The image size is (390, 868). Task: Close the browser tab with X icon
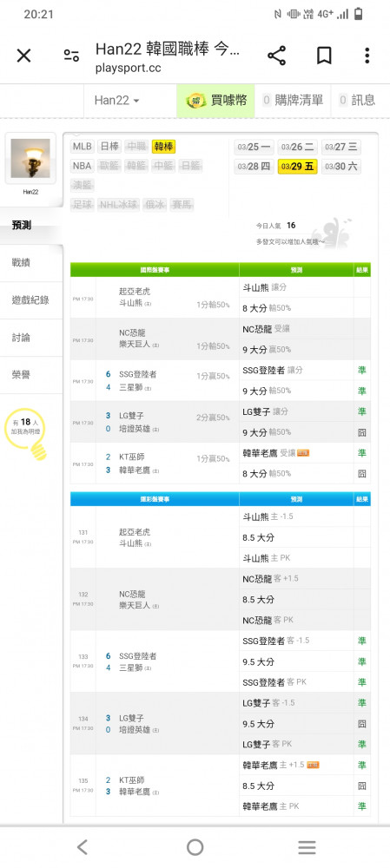23,56
